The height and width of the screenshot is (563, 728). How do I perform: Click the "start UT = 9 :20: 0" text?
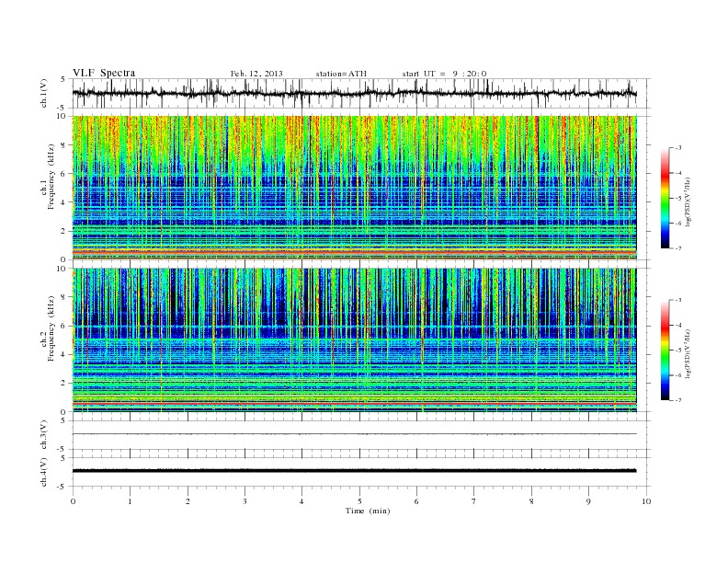pos(444,74)
